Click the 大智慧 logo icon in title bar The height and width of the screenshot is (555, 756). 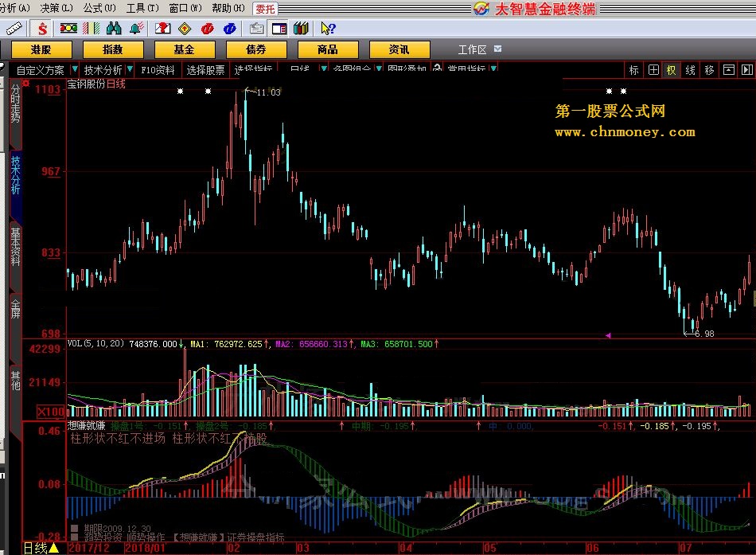[481, 8]
